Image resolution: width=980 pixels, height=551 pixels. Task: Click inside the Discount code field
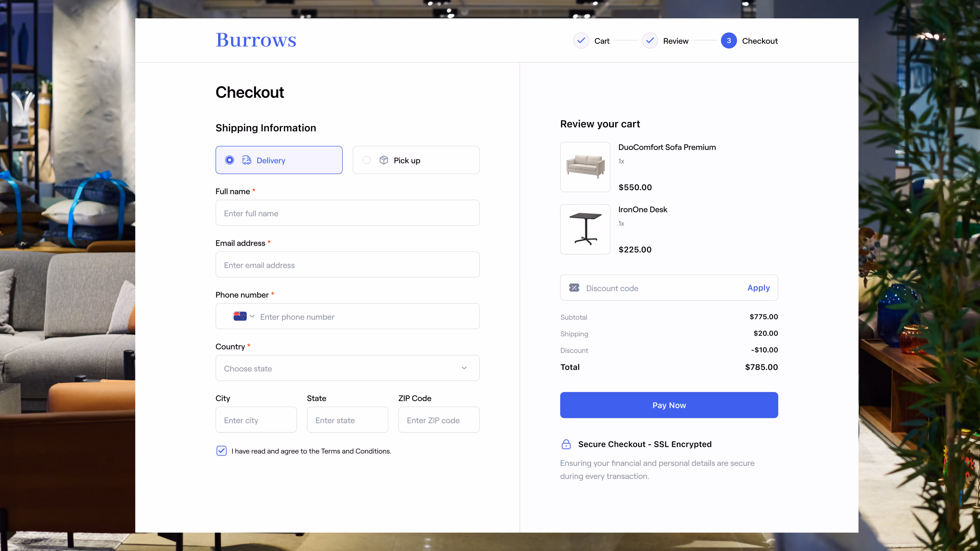point(647,288)
